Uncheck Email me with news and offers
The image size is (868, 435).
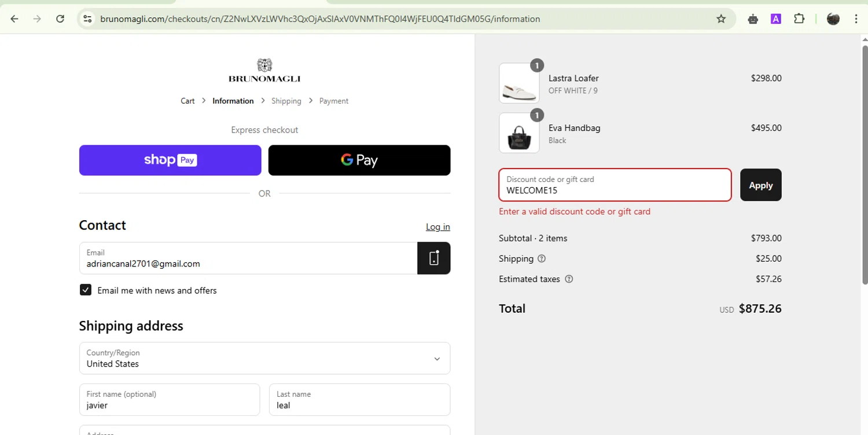[86, 290]
